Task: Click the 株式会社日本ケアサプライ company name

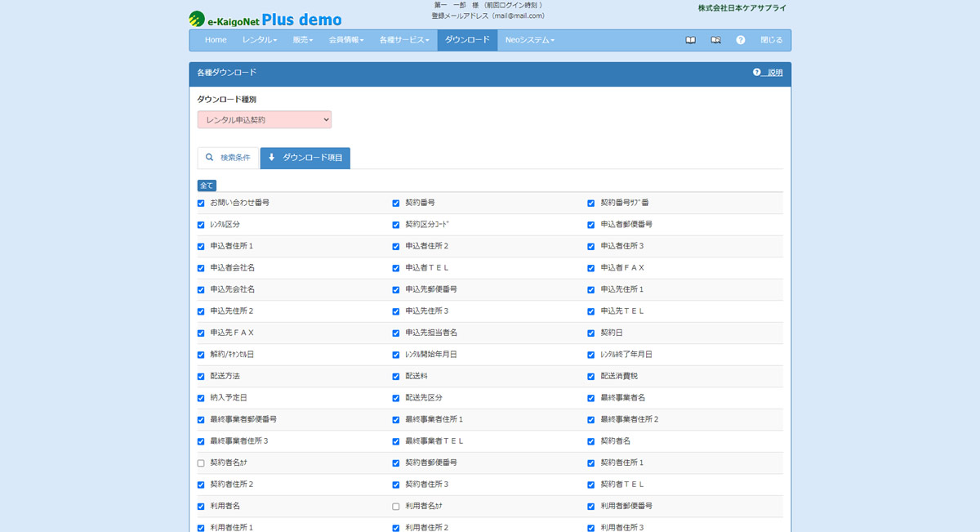Action: tap(742, 7)
